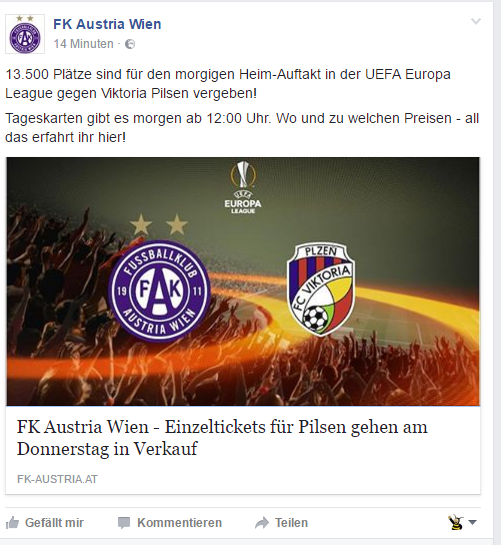Click the post text about 13.500 Plätze
Viewport: 501px width, 545px height.
coord(228,84)
